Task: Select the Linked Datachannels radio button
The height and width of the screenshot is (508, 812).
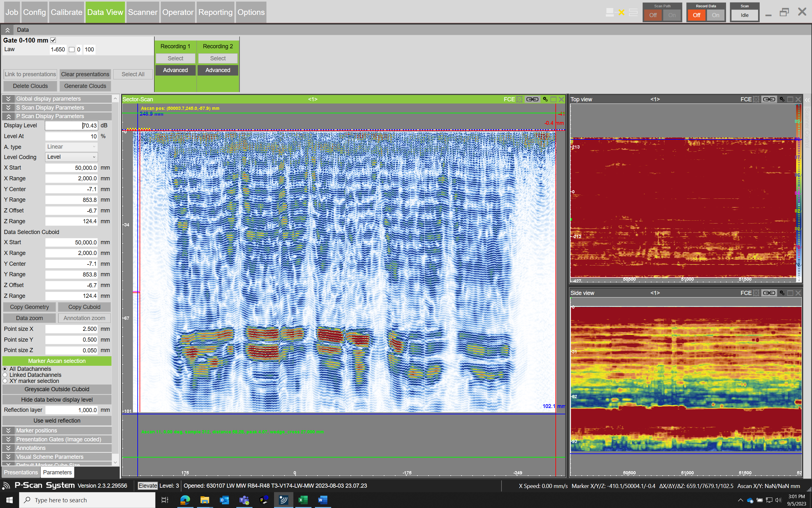Action: tap(5, 375)
